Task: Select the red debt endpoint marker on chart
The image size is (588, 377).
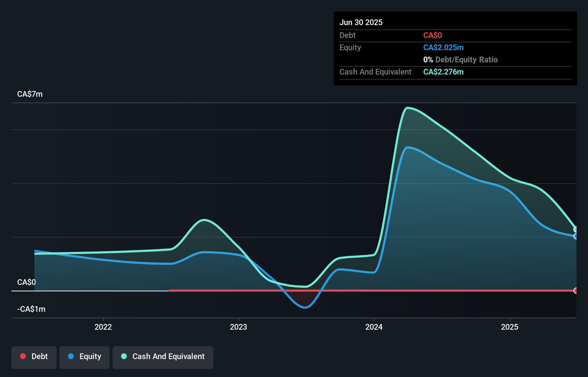Action: tap(575, 291)
